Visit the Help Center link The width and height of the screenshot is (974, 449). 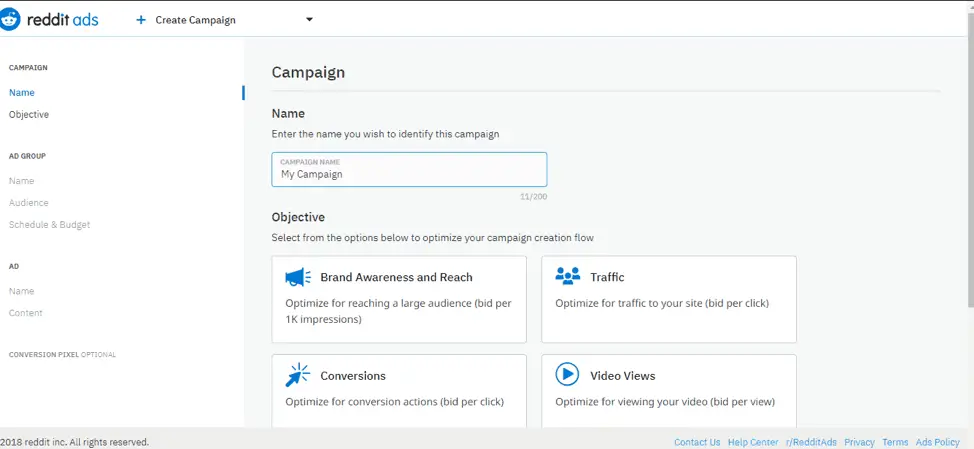753,442
